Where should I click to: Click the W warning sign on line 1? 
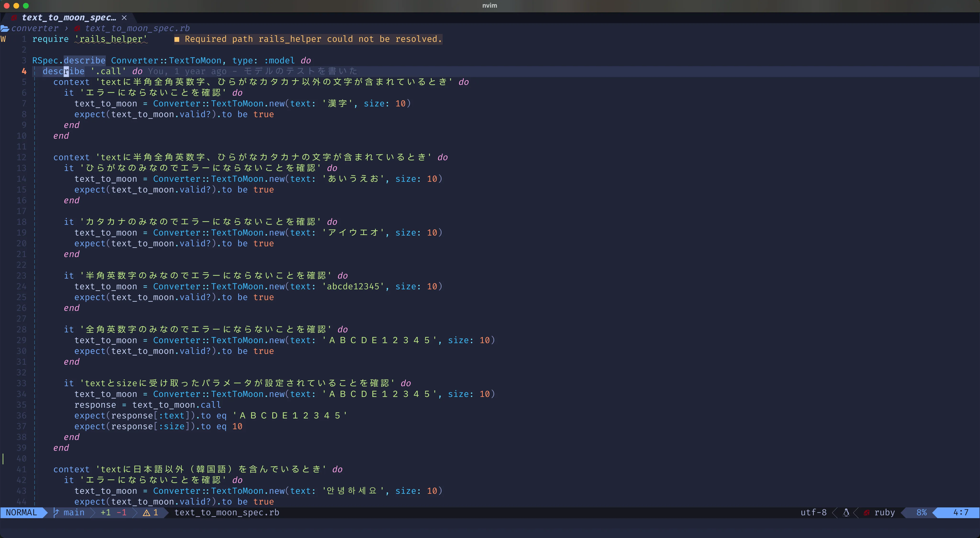coord(3,39)
